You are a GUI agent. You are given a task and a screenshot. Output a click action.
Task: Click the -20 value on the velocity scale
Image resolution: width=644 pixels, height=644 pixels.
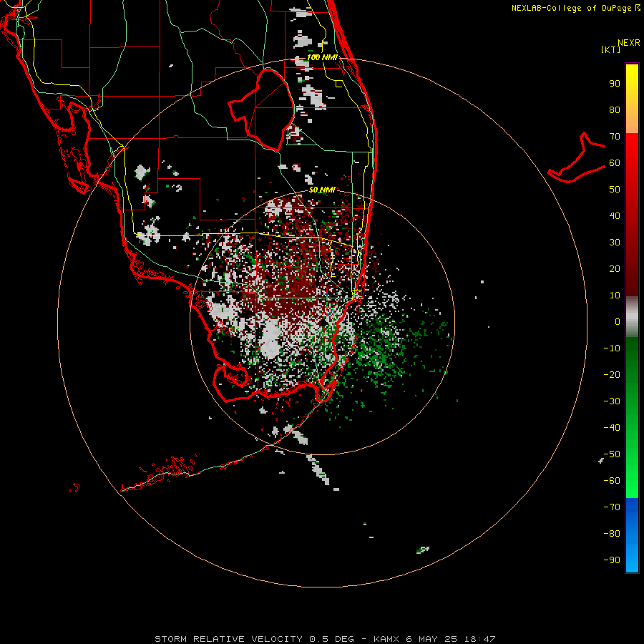pyautogui.click(x=612, y=374)
